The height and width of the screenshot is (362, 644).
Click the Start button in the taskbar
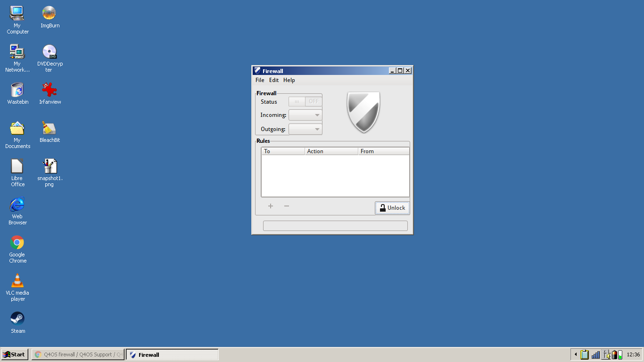click(x=15, y=354)
